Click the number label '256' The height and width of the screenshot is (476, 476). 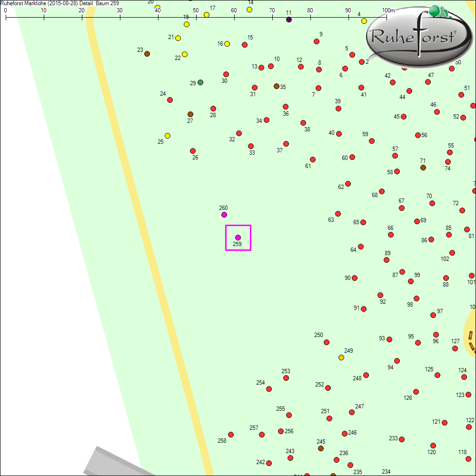289,431
